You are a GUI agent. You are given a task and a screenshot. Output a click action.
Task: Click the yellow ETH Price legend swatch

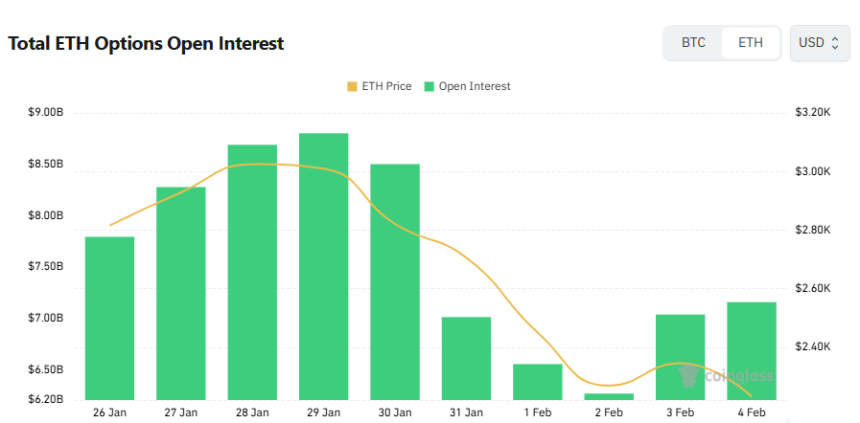coord(352,86)
